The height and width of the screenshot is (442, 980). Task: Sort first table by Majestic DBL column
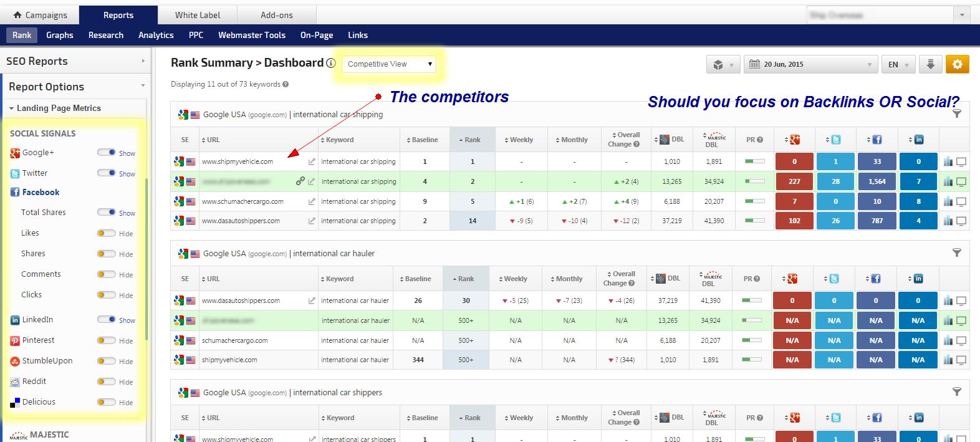pyautogui.click(x=714, y=140)
